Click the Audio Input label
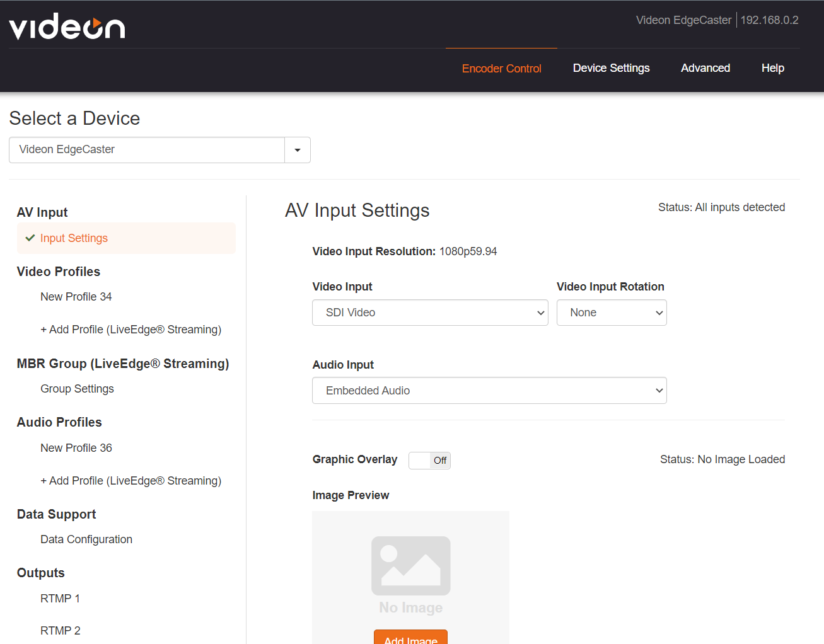Screen dimensions: 824x644 coord(344,365)
